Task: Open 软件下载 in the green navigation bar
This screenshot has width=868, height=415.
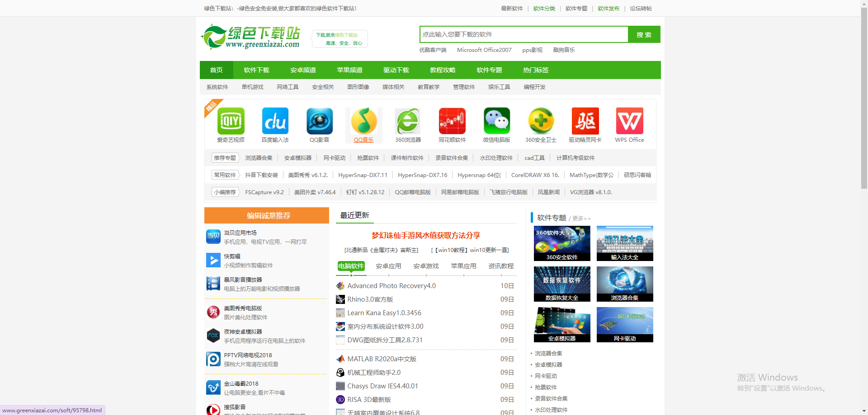Action: tap(256, 70)
